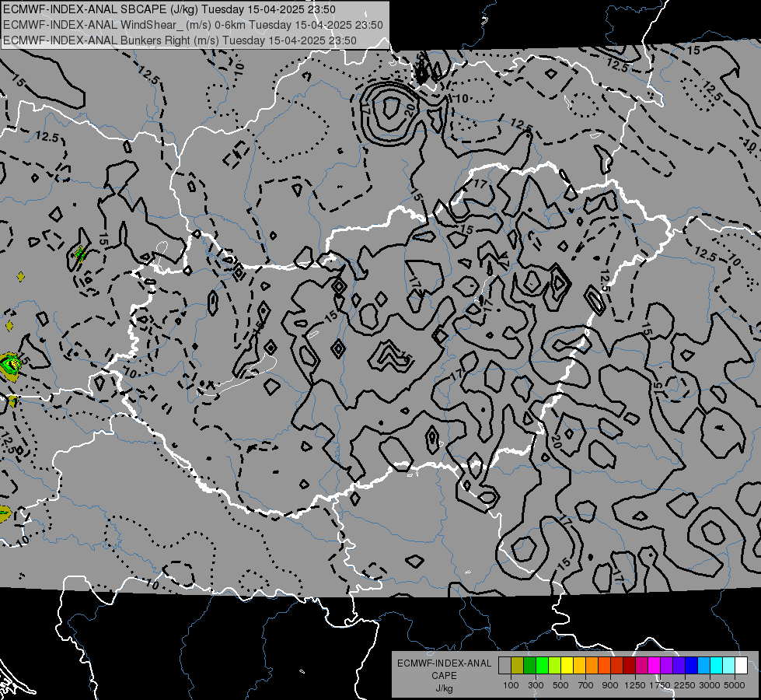Viewport: 761px width, 700px height.
Task: Select the pink-magenta swatch after 1250
Action: (641, 666)
